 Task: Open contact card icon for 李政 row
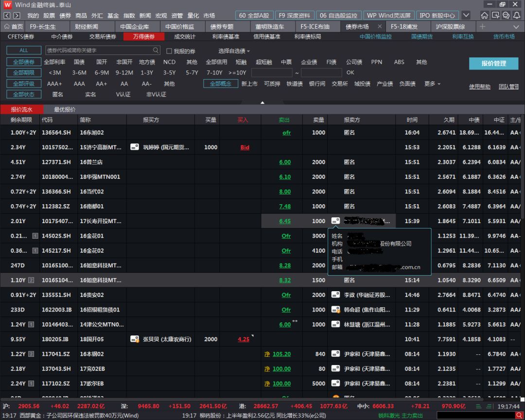coord(335,295)
